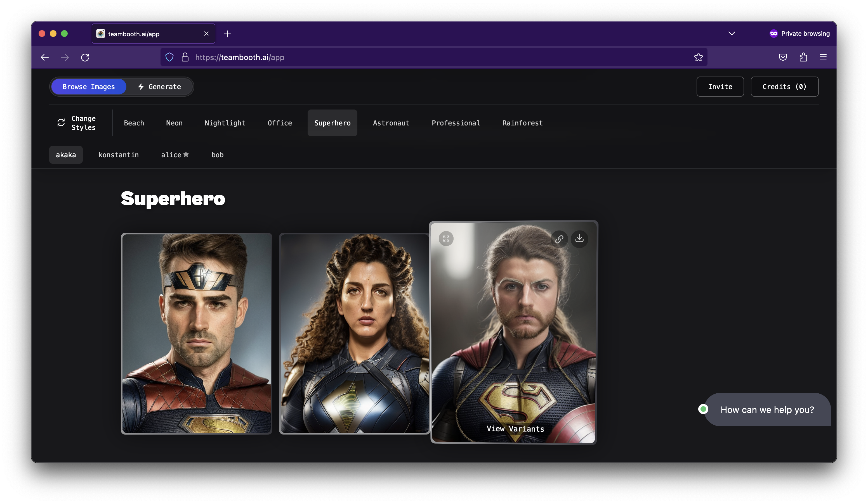Click the star beside alice
This screenshot has height=504, width=868.
pos(186,154)
